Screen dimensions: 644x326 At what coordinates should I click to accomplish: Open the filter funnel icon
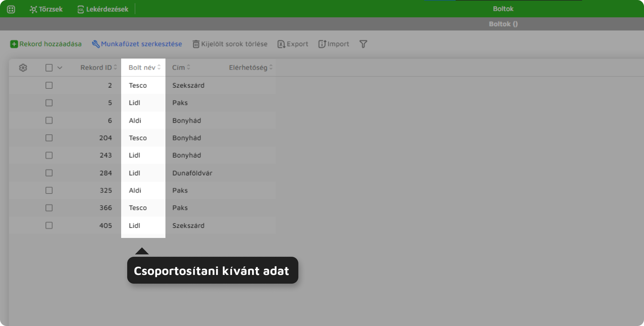(363, 44)
